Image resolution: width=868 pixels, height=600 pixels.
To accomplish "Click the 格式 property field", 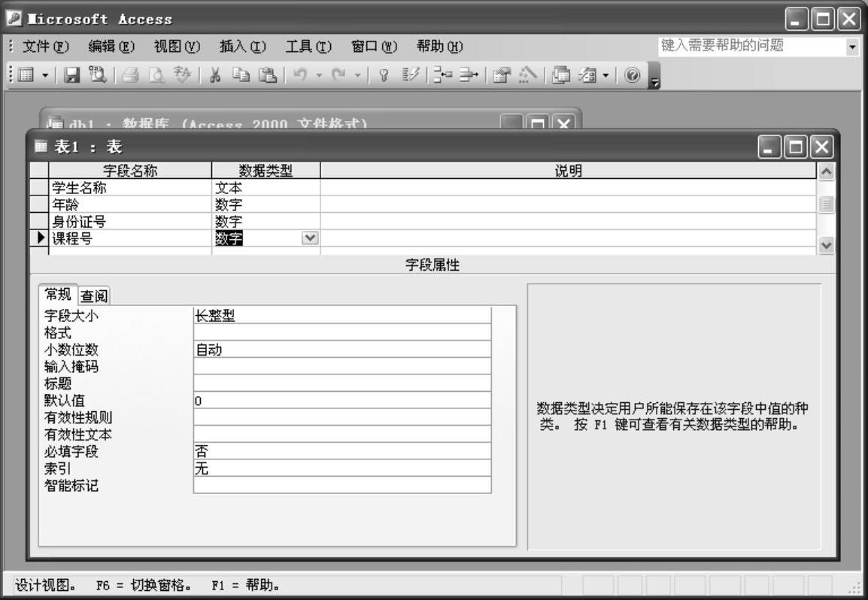I will 342,332.
